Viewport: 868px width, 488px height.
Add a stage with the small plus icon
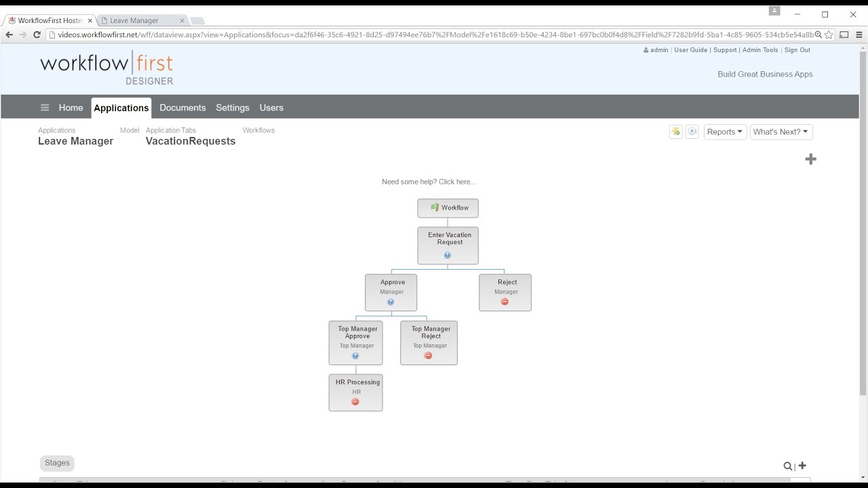(x=802, y=466)
